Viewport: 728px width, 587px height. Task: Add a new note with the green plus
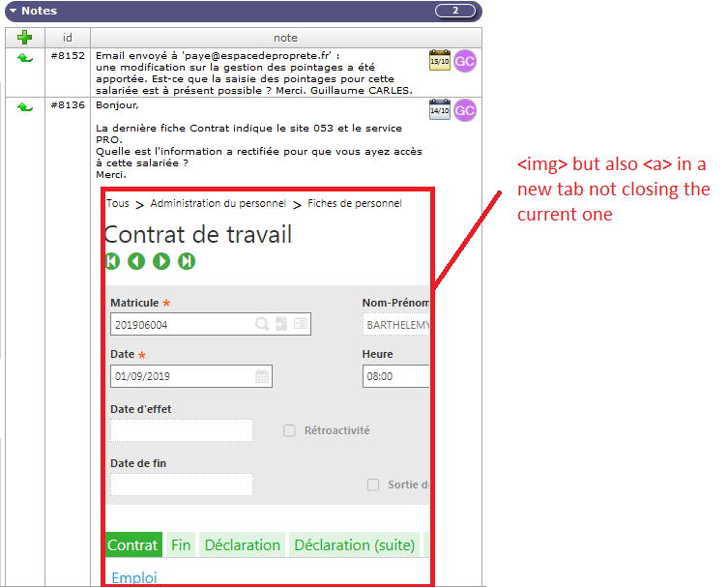[24, 37]
